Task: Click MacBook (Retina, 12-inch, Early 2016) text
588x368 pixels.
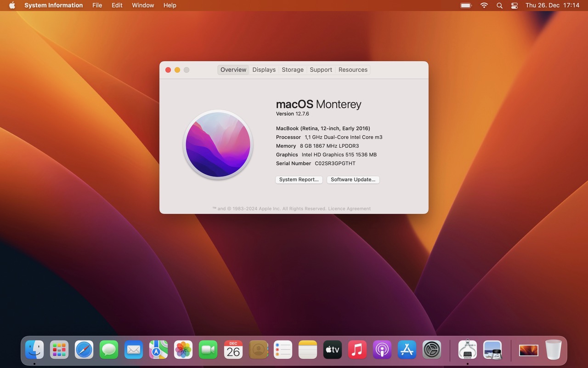Action: pyautogui.click(x=323, y=128)
